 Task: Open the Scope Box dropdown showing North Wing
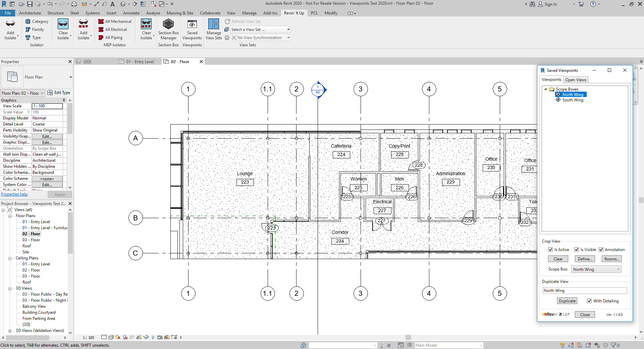(x=596, y=269)
